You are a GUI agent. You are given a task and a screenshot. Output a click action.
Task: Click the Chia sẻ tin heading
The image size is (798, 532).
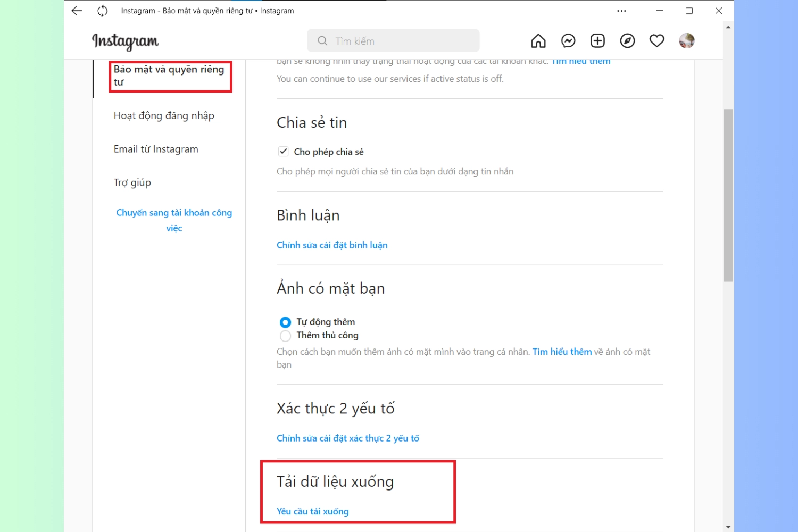coord(312,123)
